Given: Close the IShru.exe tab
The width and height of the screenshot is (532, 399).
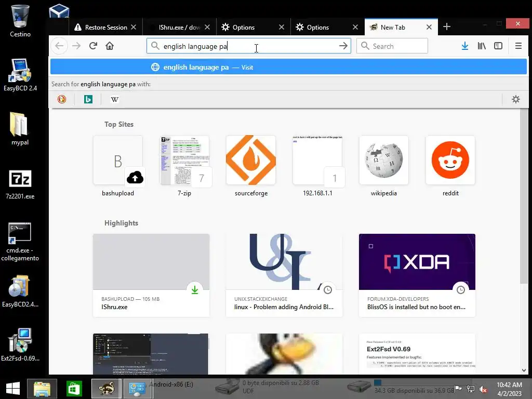Looking at the screenshot, I should click(x=207, y=27).
